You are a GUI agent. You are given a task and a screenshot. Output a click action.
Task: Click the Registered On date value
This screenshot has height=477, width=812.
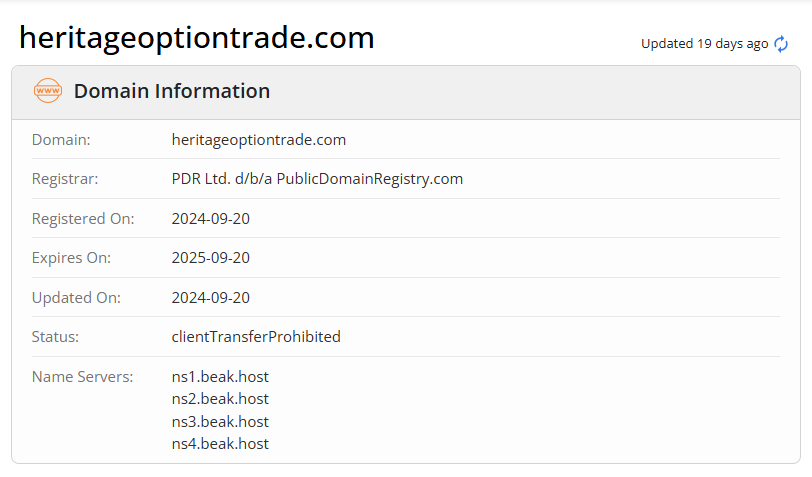[x=211, y=218]
